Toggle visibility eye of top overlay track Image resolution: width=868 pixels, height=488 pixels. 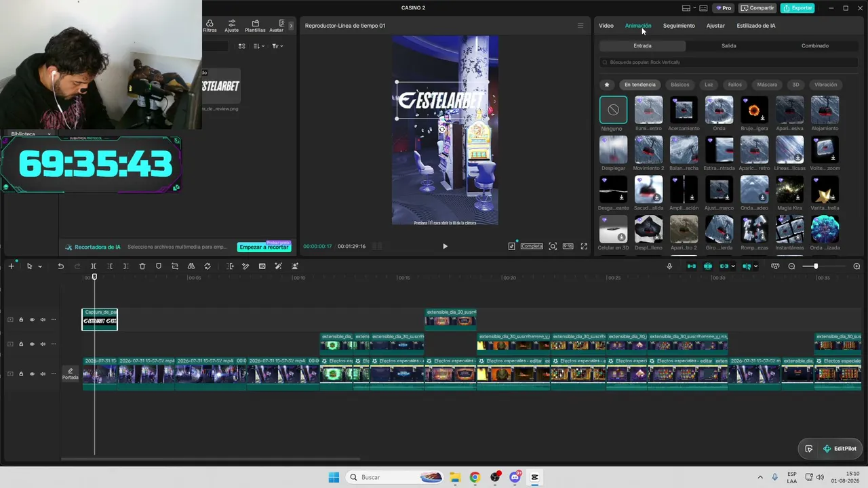point(32,319)
